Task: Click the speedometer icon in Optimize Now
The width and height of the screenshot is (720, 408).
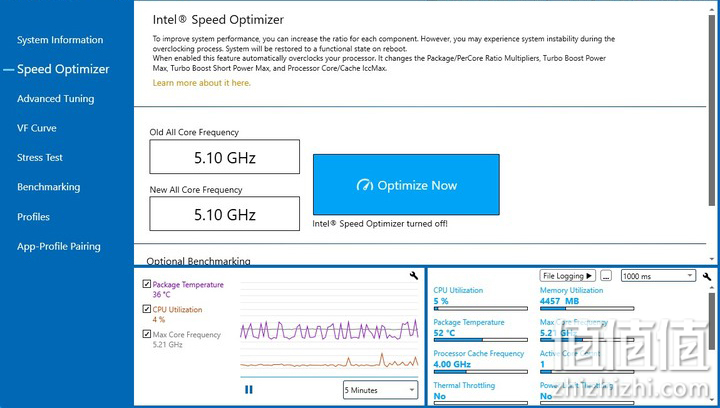Action: [x=365, y=185]
